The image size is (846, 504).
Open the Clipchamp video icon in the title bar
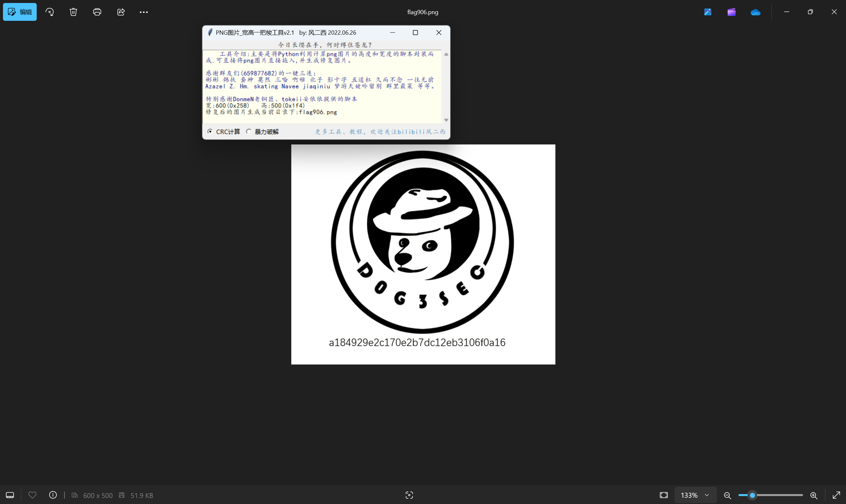(x=732, y=12)
